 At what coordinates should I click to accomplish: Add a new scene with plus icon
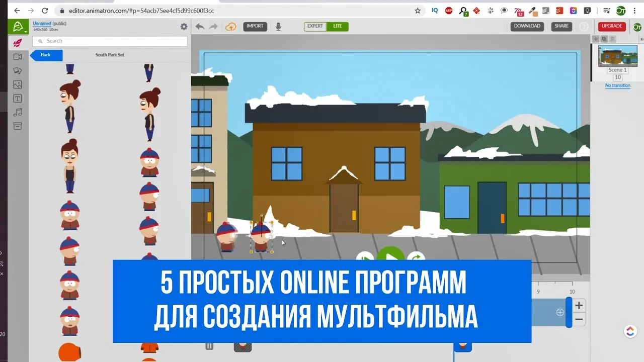click(596, 39)
